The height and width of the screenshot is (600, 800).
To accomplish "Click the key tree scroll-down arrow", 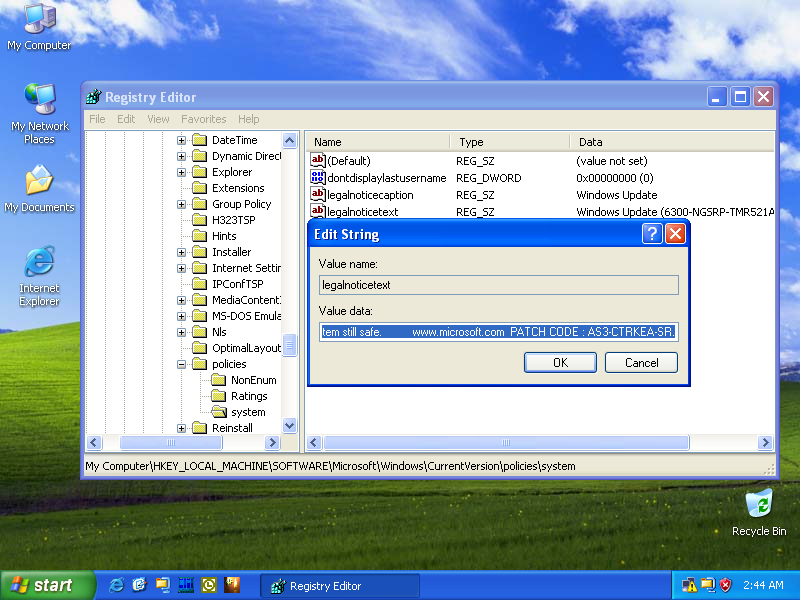I will coord(289,426).
